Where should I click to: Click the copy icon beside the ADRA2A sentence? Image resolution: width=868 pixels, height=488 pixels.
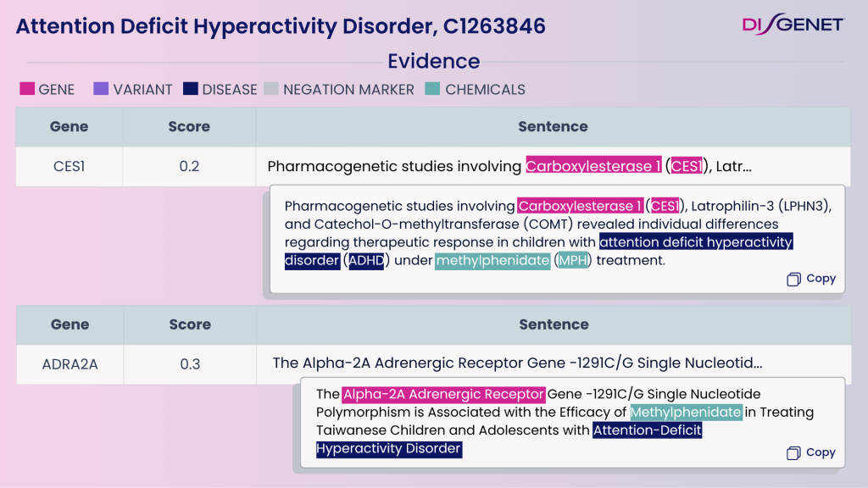[793, 452]
